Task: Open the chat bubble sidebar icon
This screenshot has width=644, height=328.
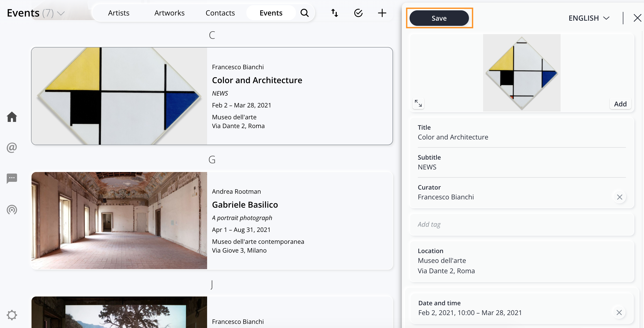Action: 12,178
